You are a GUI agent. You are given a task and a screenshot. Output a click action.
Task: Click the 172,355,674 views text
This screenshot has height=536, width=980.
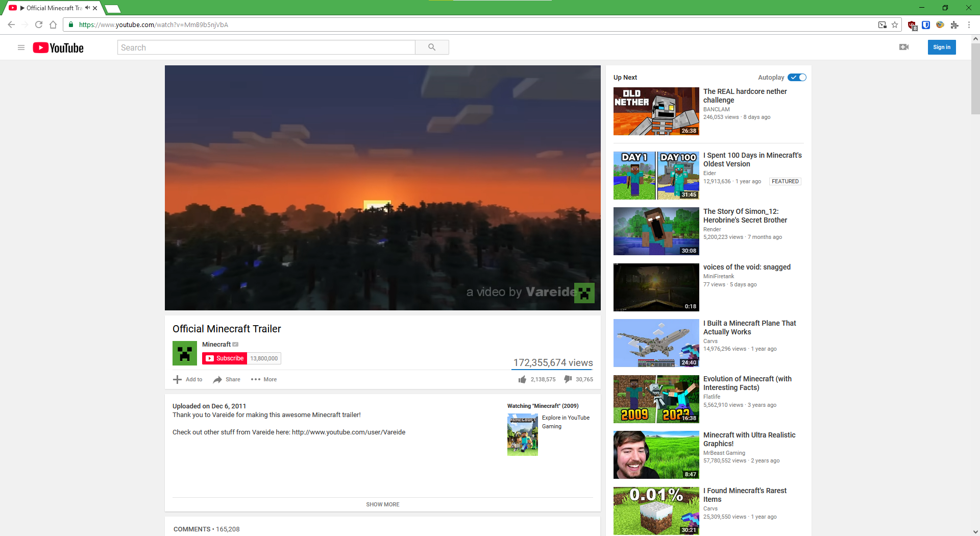pyautogui.click(x=553, y=362)
